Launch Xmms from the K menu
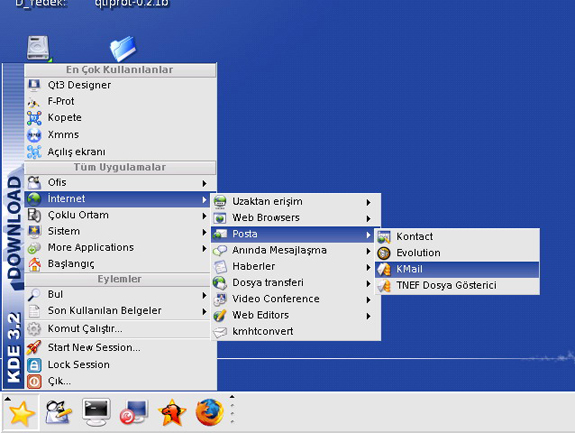 [x=120, y=135]
